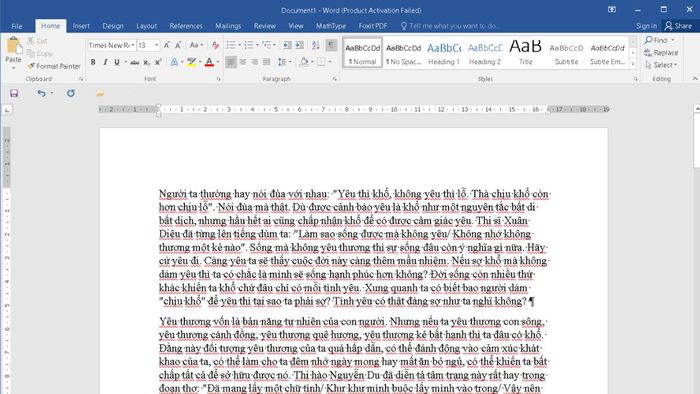Apply the No Spacing style
This screenshot has height=394, width=700.
403,53
